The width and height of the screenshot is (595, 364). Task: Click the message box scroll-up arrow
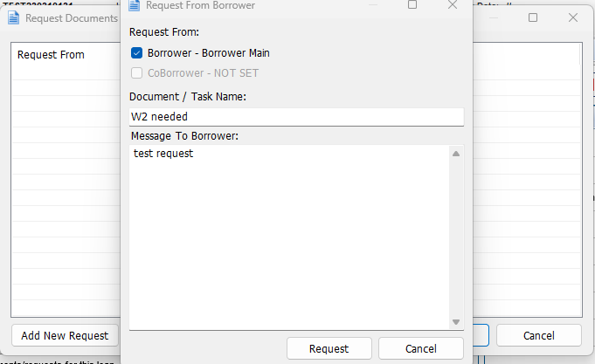(456, 154)
